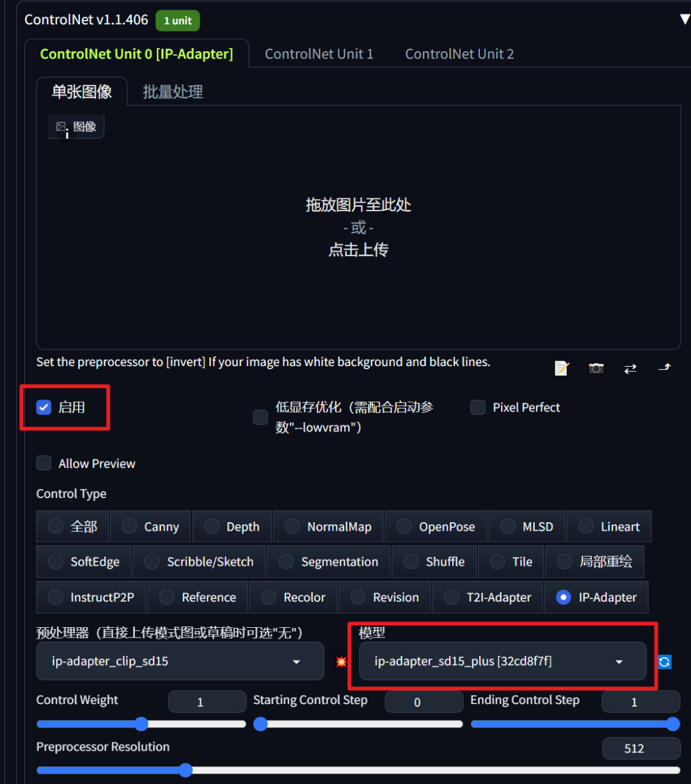
Task: Click the Control Weight slider handle
Action: pos(141,724)
